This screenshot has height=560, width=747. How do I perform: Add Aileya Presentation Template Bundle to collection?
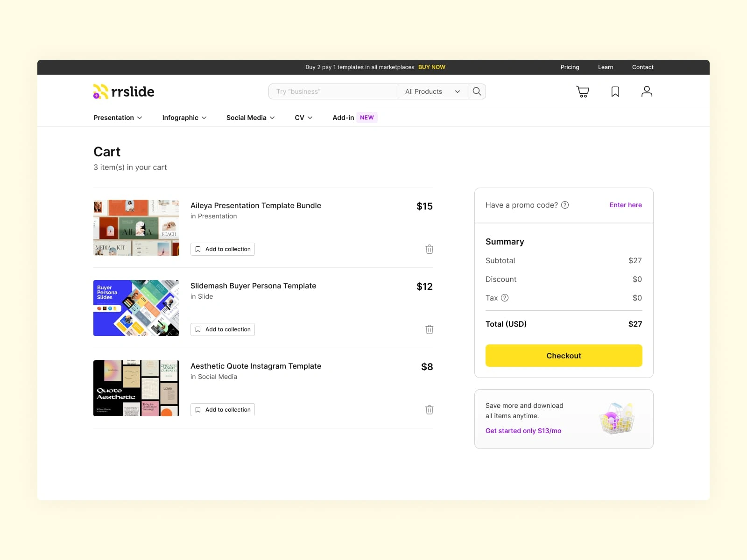point(223,249)
